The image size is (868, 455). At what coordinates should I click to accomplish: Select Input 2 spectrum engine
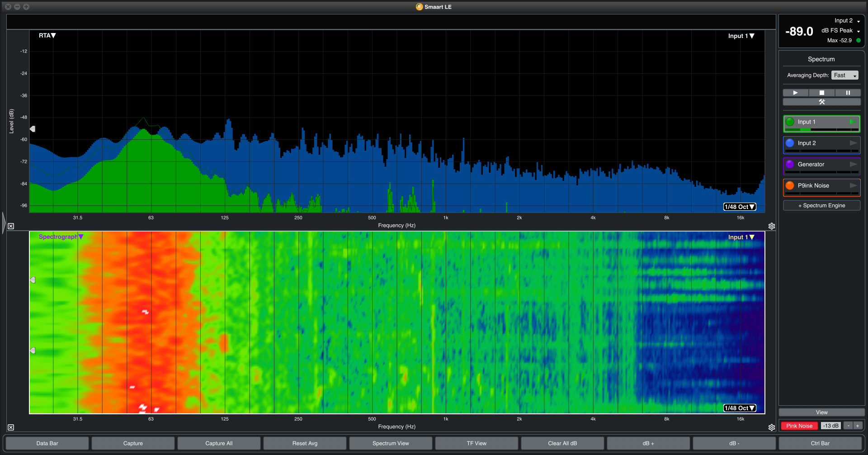tap(821, 145)
